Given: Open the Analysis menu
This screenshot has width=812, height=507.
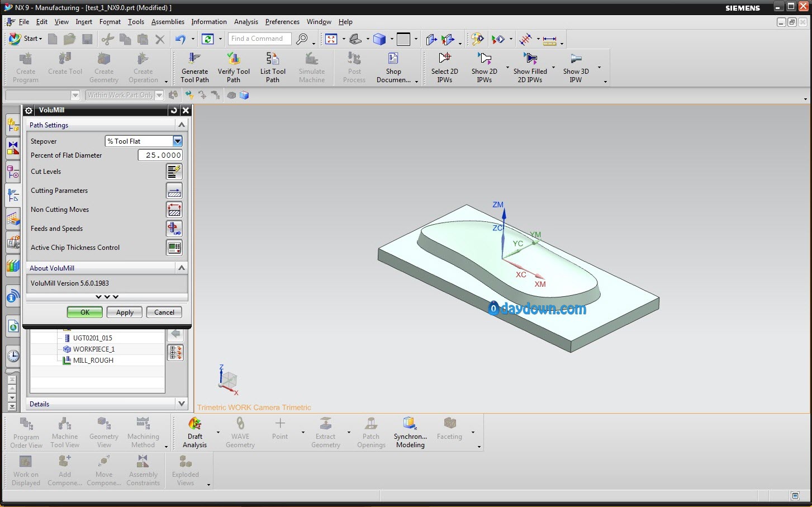Looking at the screenshot, I should (x=246, y=22).
